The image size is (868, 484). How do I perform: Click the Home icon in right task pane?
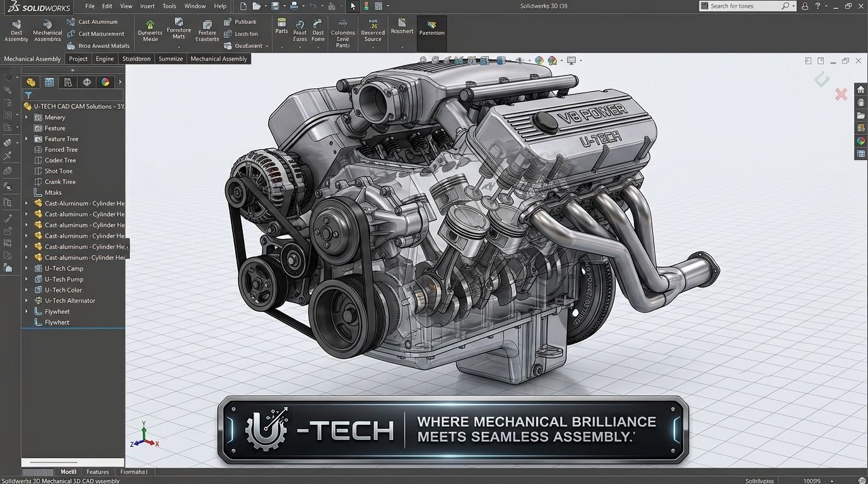point(861,89)
